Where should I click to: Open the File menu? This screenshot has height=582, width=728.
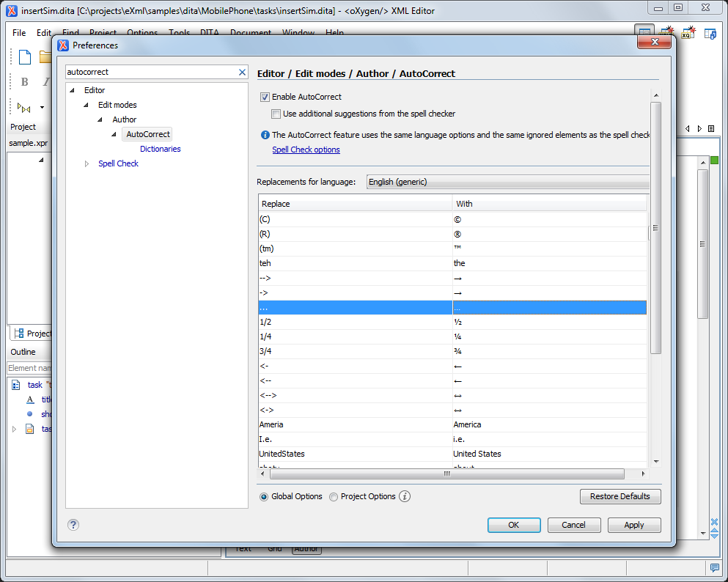pos(19,32)
